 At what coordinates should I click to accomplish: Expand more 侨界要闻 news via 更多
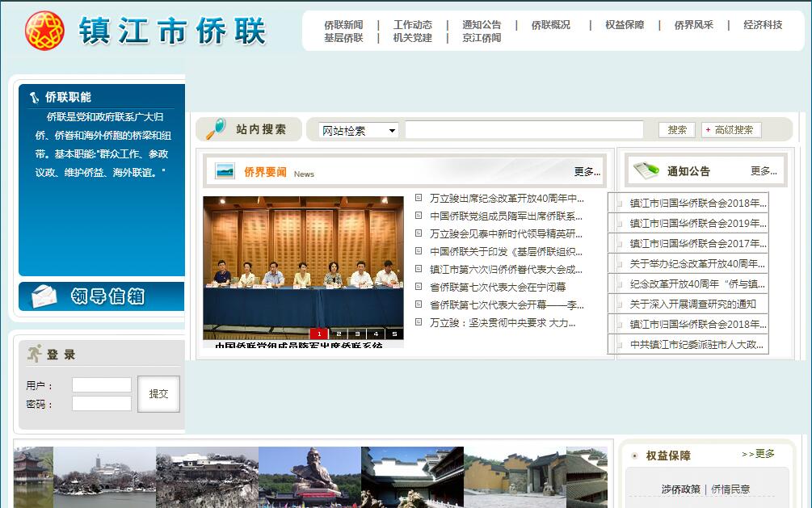click(x=587, y=171)
